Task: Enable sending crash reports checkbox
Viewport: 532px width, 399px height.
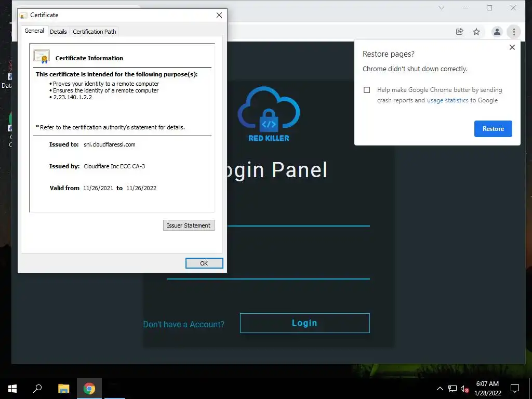Action: [x=367, y=90]
